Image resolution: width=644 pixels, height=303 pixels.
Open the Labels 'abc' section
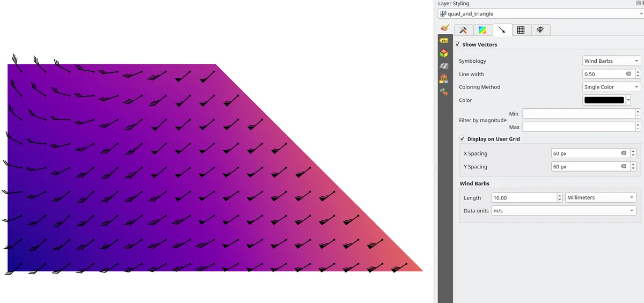pyautogui.click(x=444, y=41)
